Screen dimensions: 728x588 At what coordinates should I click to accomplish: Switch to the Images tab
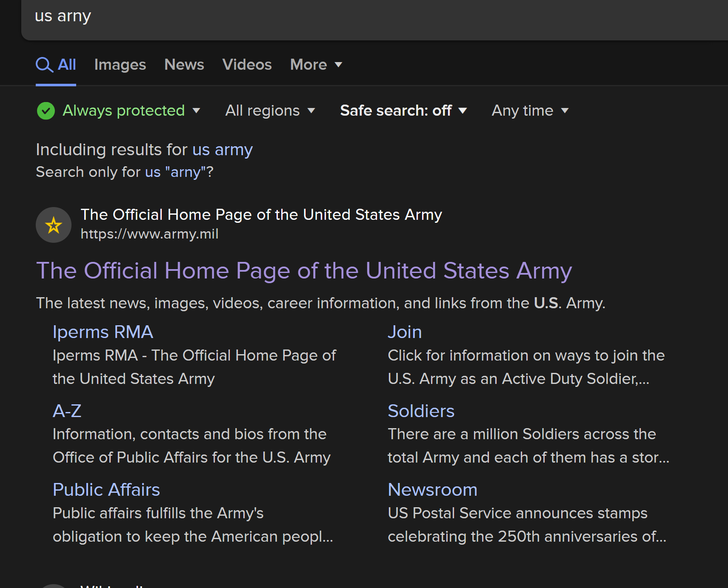coord(120,65)
